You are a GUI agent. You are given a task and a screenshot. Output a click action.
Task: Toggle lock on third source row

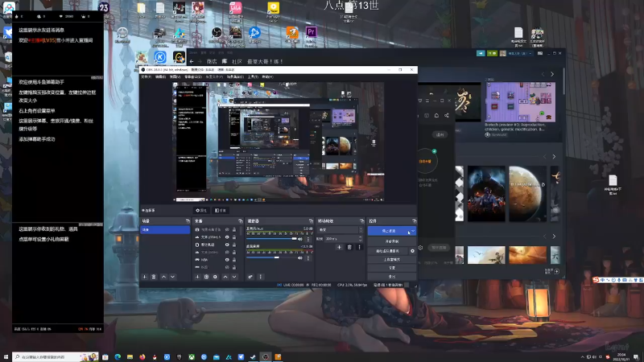click(234, 245)
